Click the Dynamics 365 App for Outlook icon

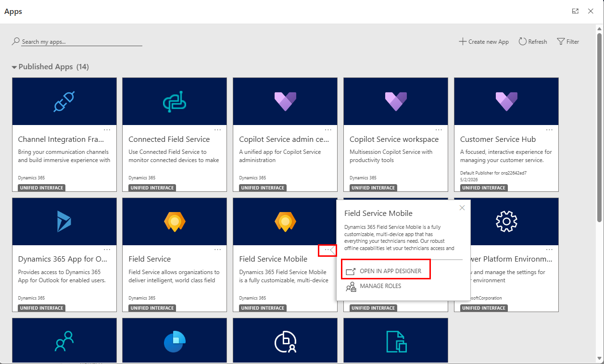click(x=64, y=222)
